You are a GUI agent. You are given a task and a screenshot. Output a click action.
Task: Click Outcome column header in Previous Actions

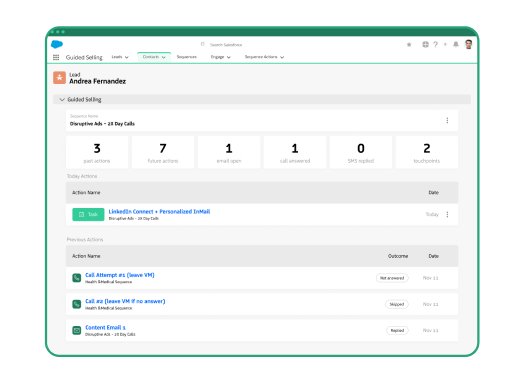pos(398,256)
